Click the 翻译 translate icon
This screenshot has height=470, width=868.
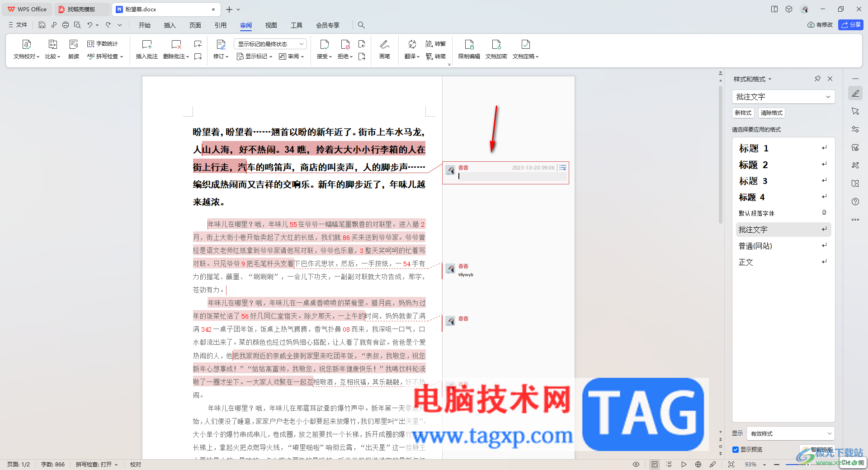(x=412, y=44)
